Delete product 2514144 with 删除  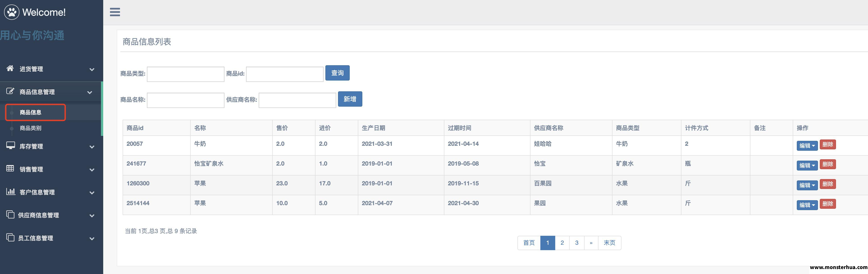(x=828, y=204)
